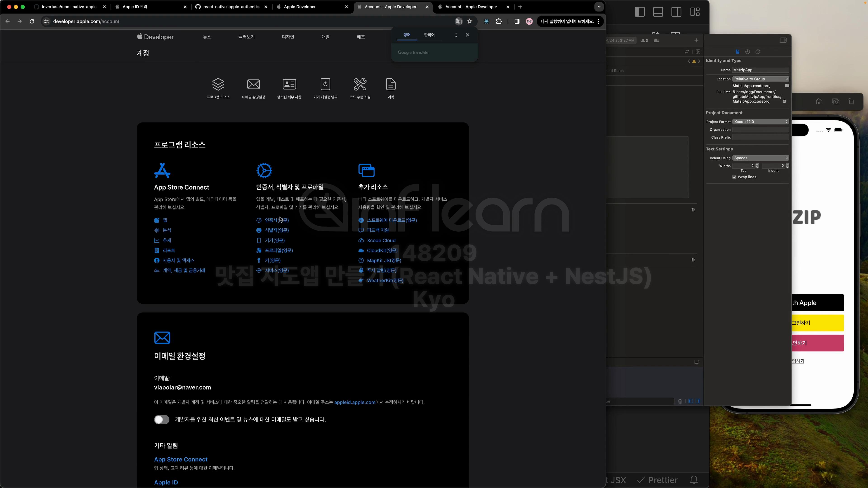Image resolution: width=868 pixels, height=488 pixels.
Task: Click the simulator Home button icon
Action: click(818, 101)
